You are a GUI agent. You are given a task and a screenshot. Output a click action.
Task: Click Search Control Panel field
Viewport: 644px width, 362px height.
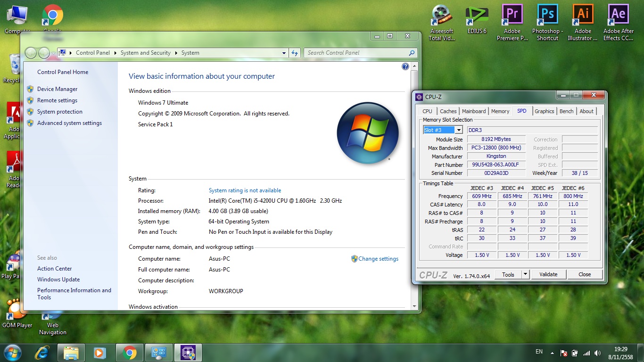(356, 53)
